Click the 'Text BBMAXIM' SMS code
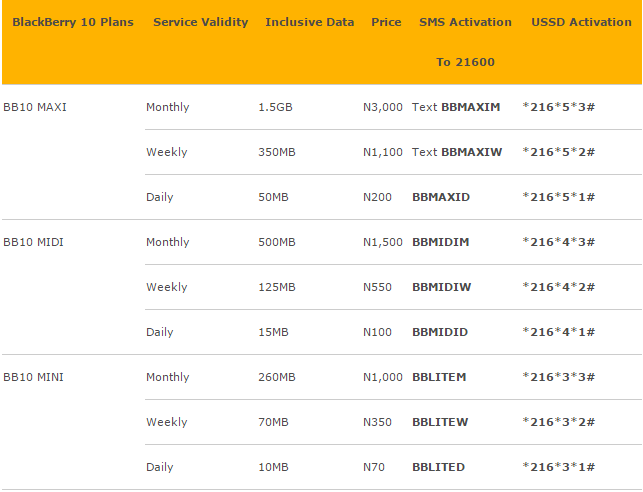This screenshot has height=492, width=643. tap(456, 107)
